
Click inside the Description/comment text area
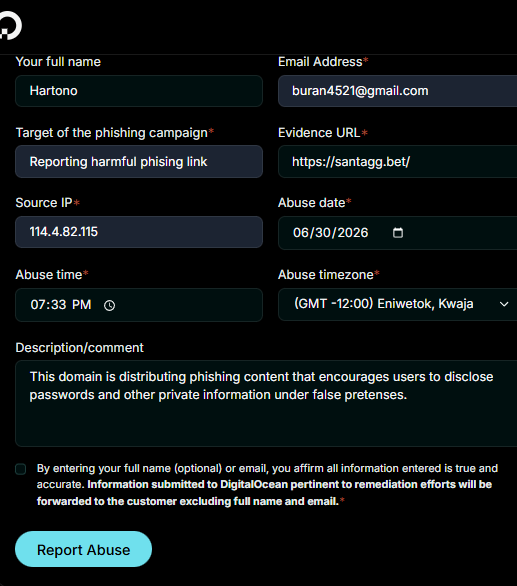coord(266,403)
